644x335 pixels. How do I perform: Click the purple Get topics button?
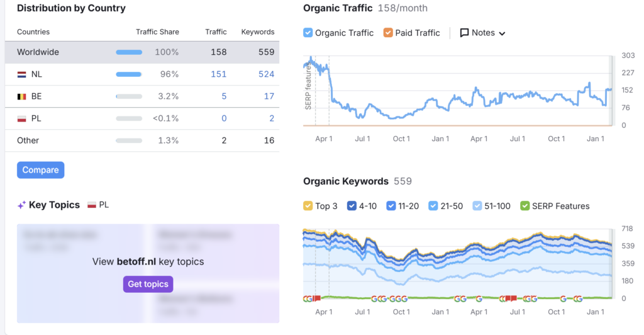pos(148,284)
